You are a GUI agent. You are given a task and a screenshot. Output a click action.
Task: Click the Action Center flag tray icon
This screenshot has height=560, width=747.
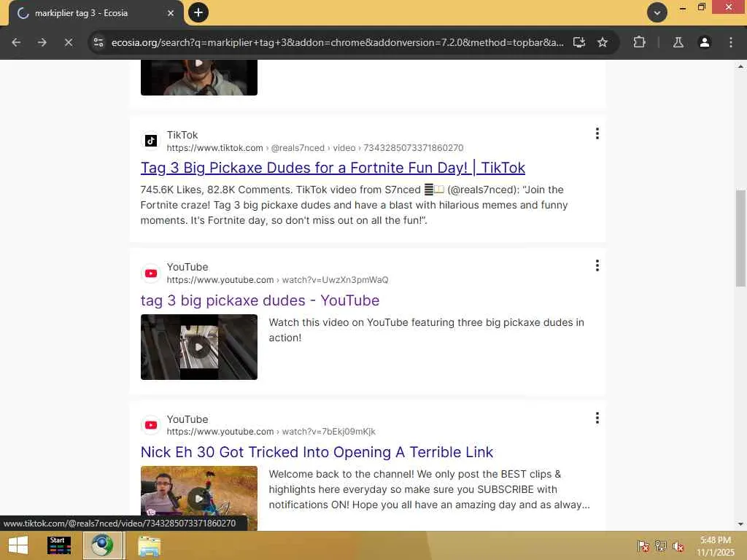643,546
